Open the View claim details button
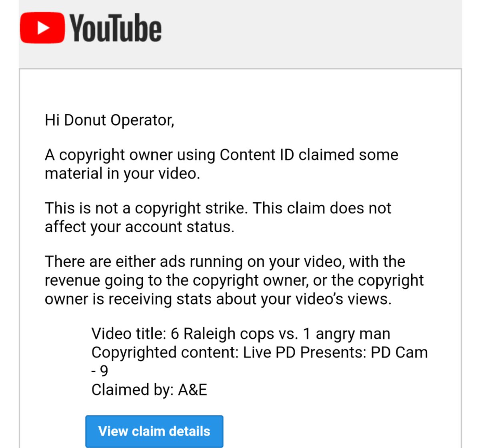Screen dimensions: 480x448 click(x=154, y=431)
